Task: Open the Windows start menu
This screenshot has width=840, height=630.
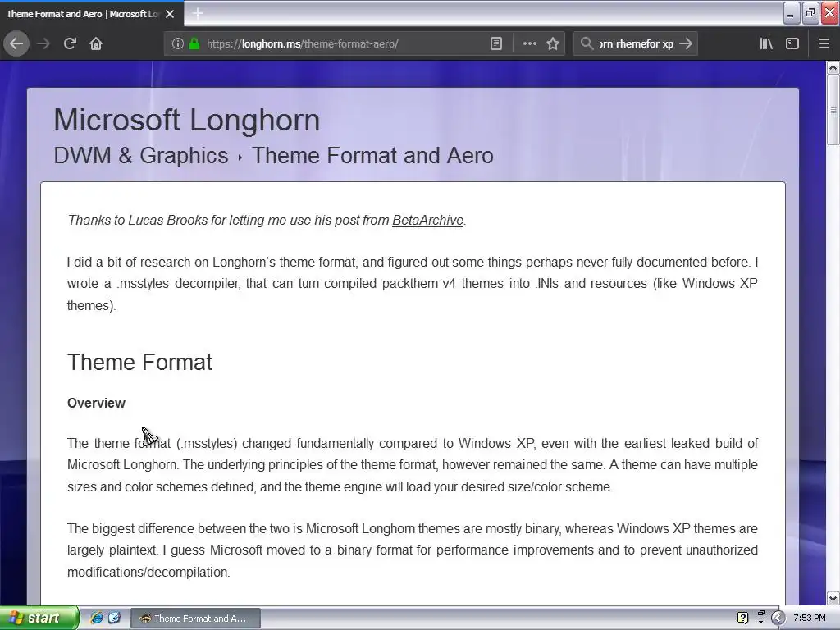Action: pos(39,618)
